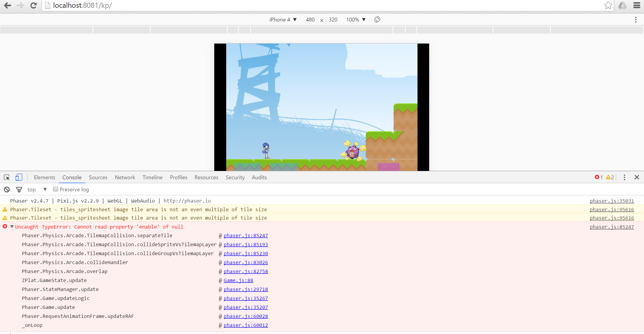Clear the console log
This screenshot has height=334, width=644.
(7, 189)
